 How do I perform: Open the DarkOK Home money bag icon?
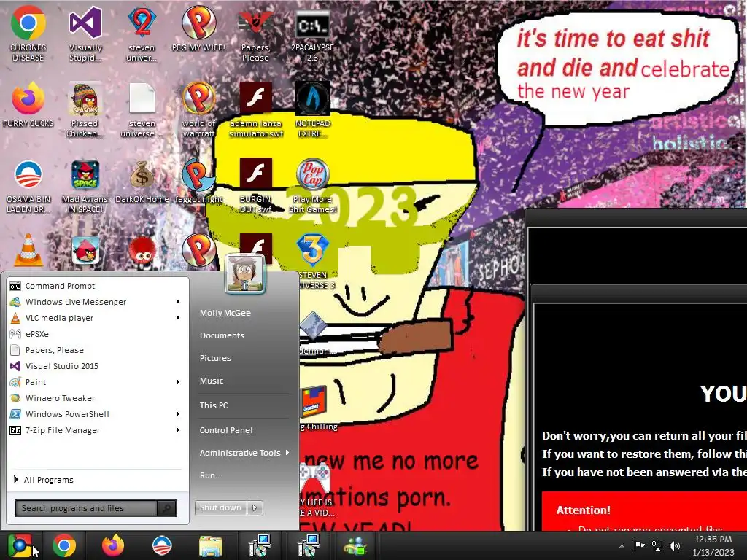pos(142,181)
